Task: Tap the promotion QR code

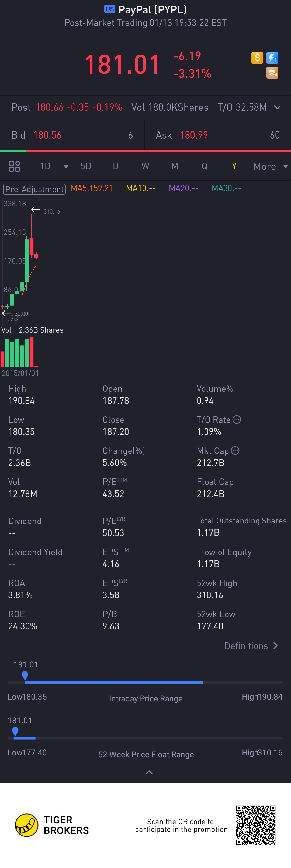Action: pos(256,825)
